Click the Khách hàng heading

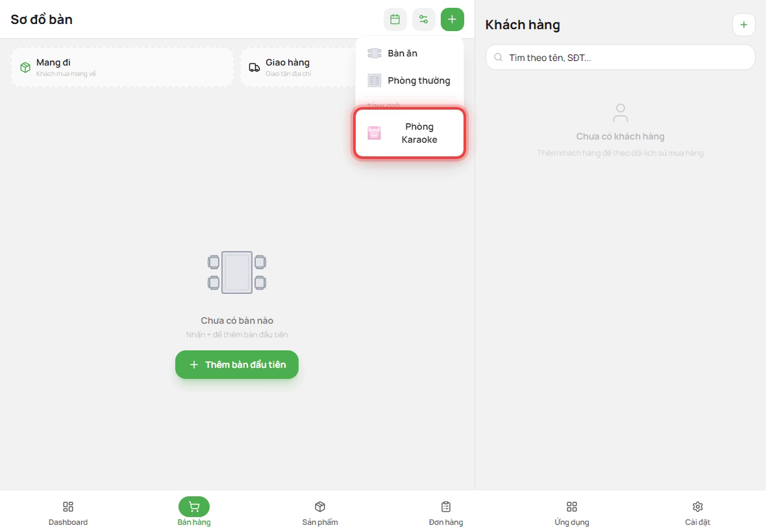point(523,25)
